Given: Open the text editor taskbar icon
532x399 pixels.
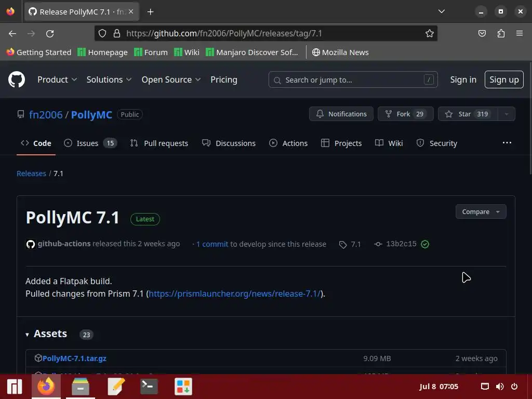Looking at the screenshot, I should (115, 387).
